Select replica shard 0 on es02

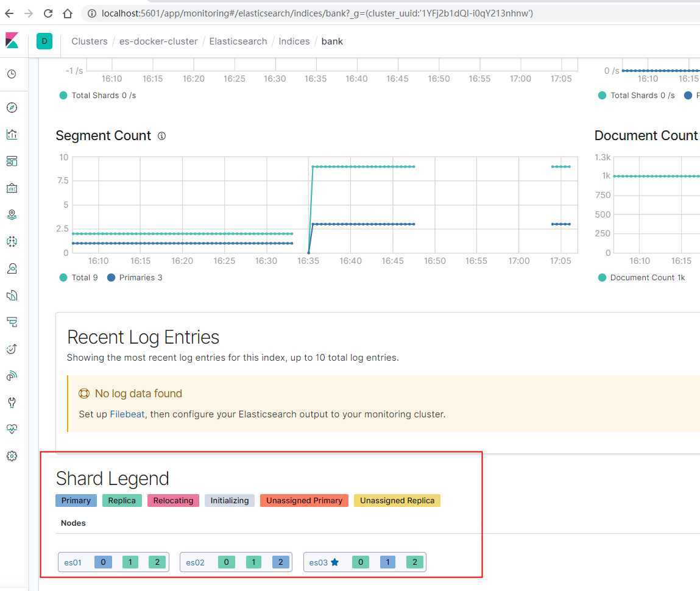point(227,562)
